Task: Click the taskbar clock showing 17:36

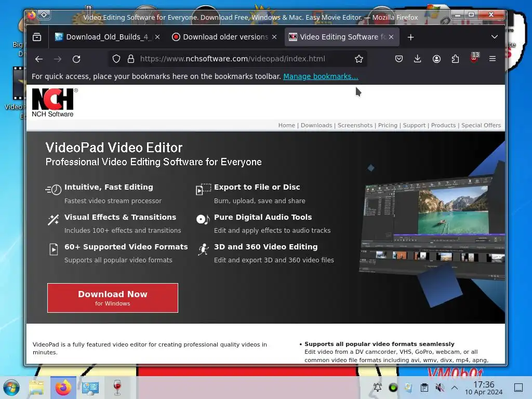Action: (x=484, y=388)
